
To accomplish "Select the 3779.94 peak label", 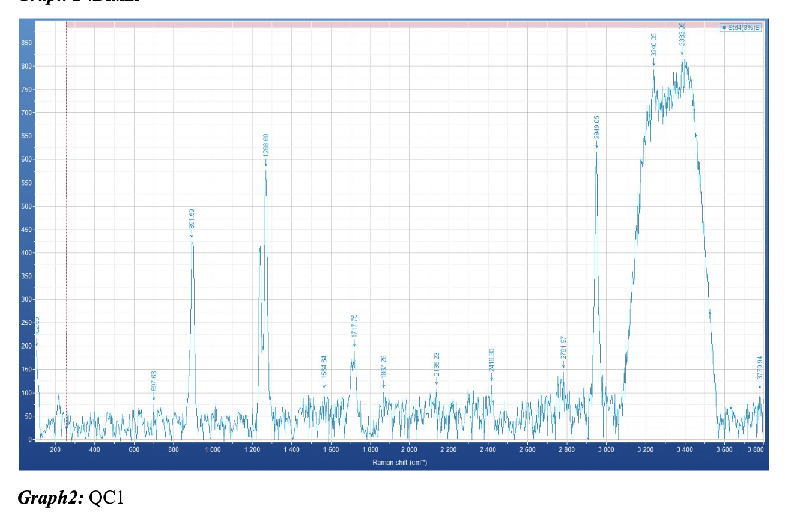I will pos(760,367).
